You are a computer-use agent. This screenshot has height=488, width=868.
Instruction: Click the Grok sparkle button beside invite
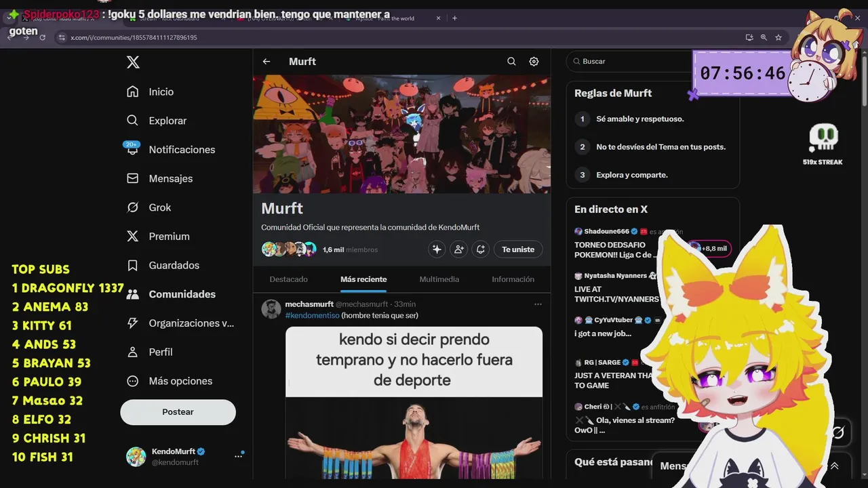(x=437, y=249)
